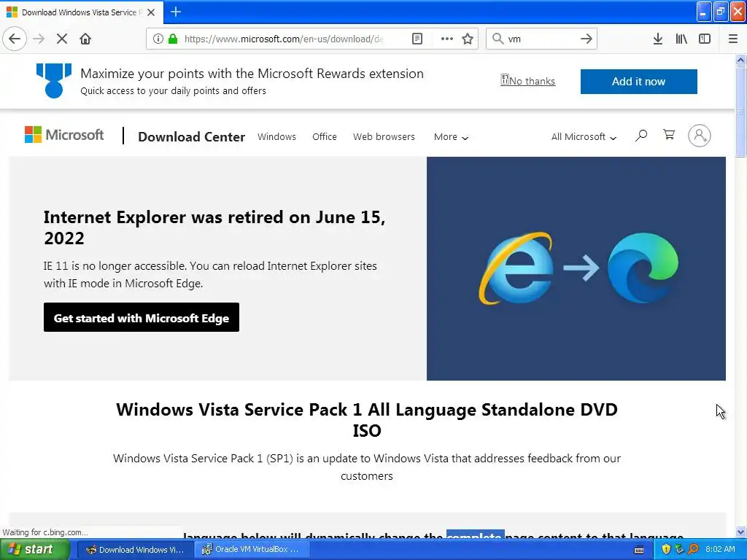Open a new tab with plus button
The height and width of the screenshot is (560, 747).
pos(176,12)
